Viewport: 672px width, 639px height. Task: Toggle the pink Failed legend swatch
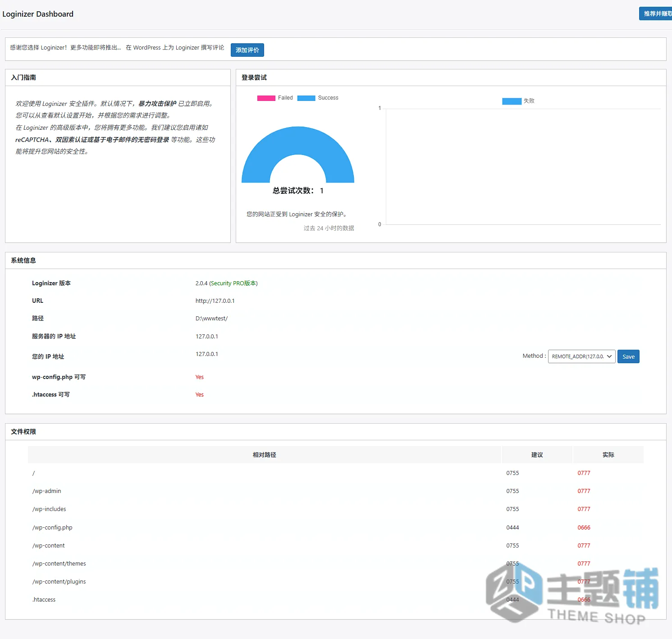pos(266,98)
